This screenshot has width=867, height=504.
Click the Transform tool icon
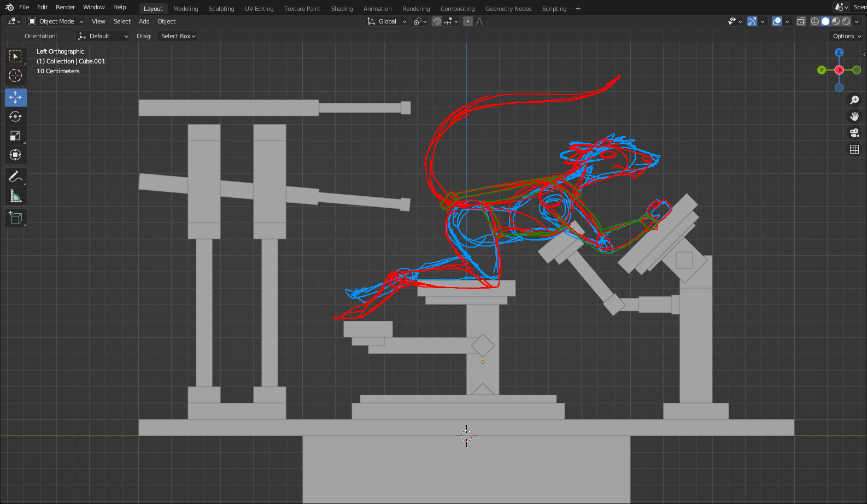coord(15,155)
